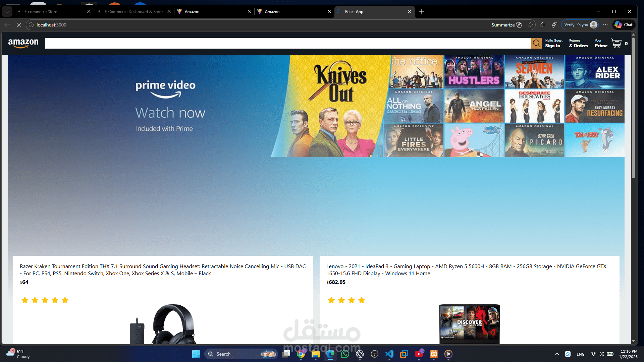Click the Star Trek Picard poster

(x=534, y=140)
